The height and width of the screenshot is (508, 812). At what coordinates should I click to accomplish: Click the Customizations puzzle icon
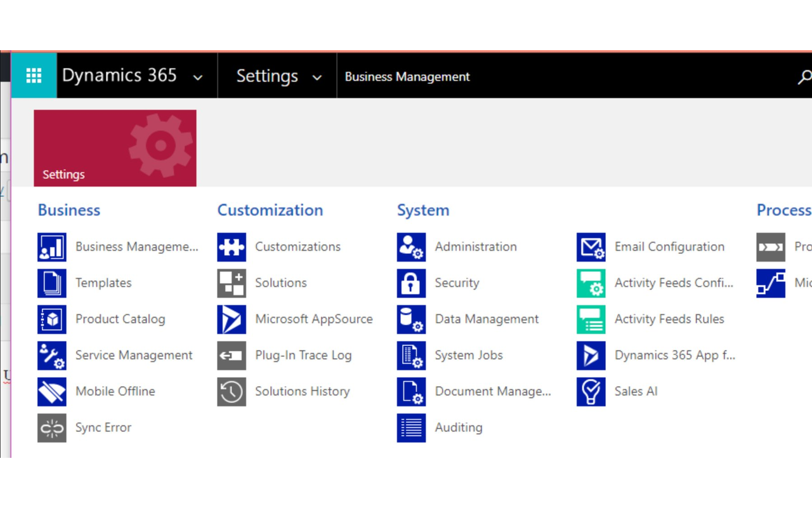[232, 247]
